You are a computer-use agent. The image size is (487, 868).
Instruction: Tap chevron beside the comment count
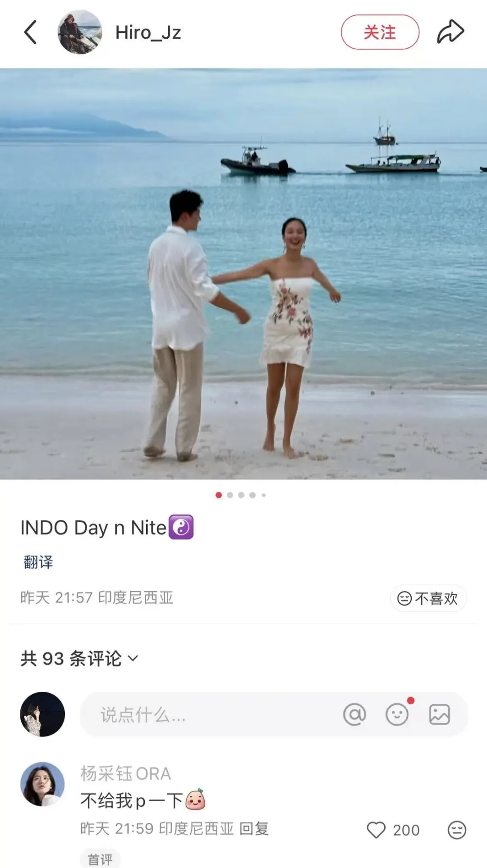[133, 659]
